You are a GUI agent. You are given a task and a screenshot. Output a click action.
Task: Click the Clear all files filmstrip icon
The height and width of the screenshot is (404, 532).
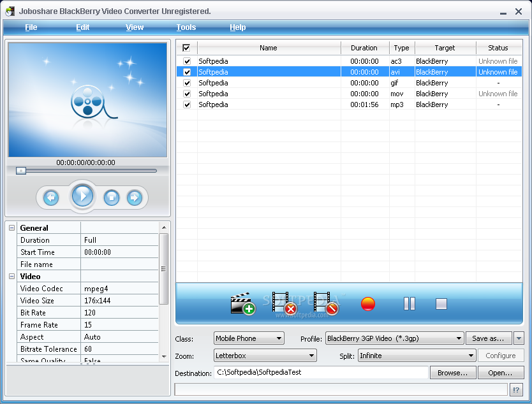point(326,303)
